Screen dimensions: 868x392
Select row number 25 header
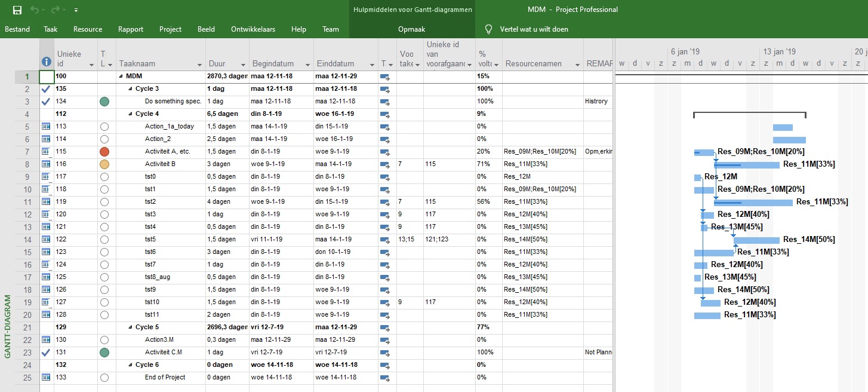[27, 378]
